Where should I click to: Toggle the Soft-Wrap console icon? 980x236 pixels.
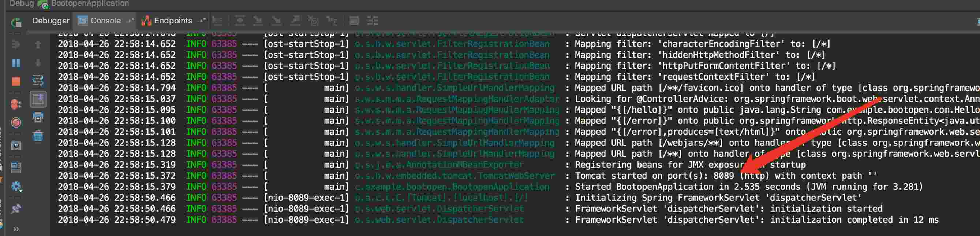(38, 81)
